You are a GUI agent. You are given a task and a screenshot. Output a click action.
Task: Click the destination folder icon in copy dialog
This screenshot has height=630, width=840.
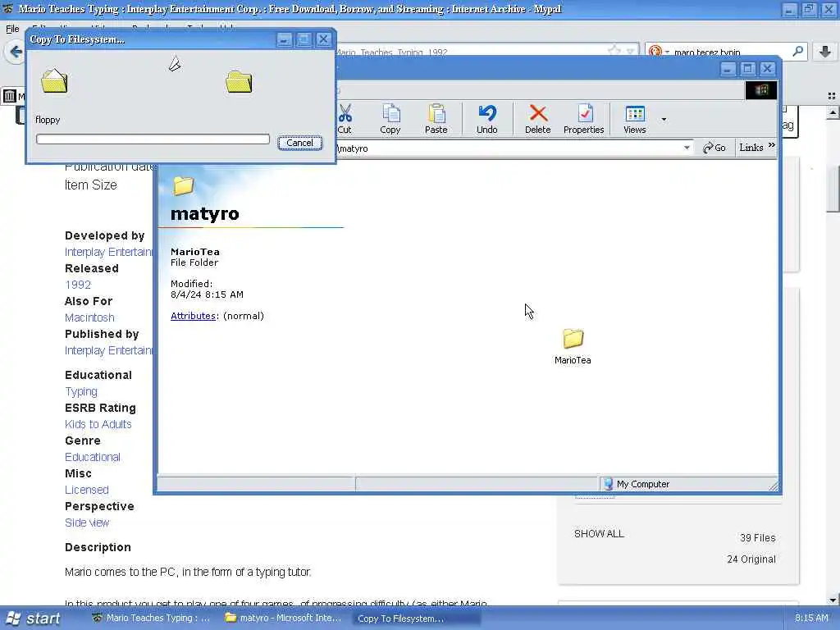click(x=239, y=82)
